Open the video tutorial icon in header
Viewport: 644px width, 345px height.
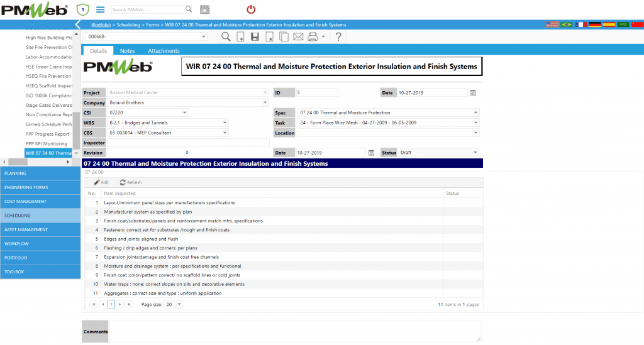(x=204, y=9)
